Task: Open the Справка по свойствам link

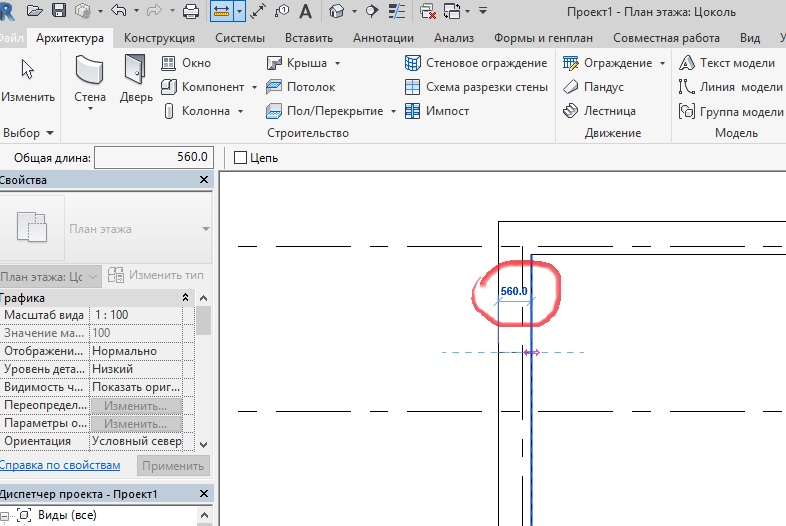Action: click(59, 465)
